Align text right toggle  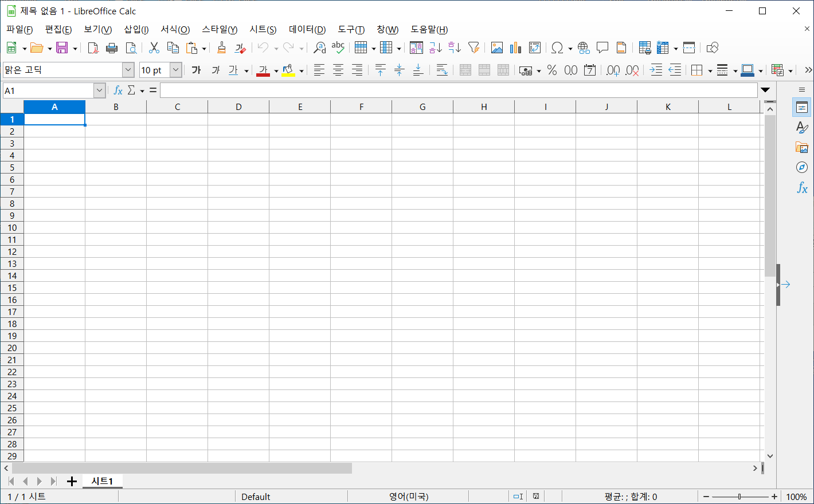[x=357, y=70]
